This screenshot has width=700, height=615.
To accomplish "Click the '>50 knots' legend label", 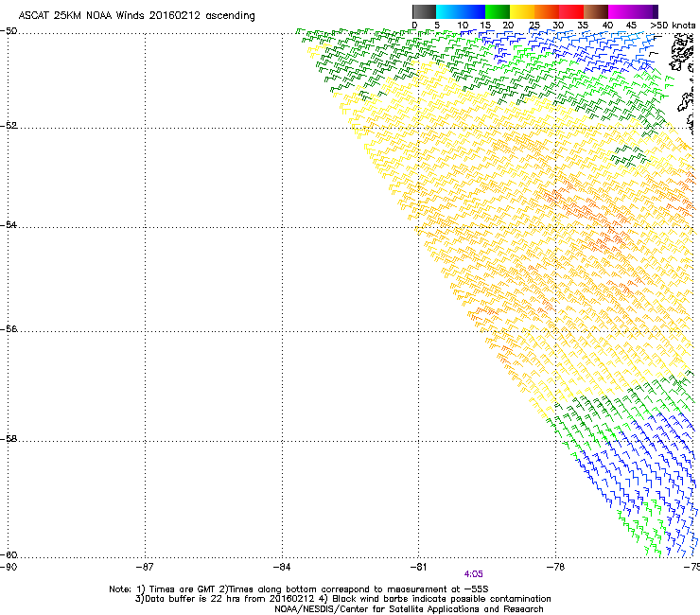I will (x=673, y=26).
